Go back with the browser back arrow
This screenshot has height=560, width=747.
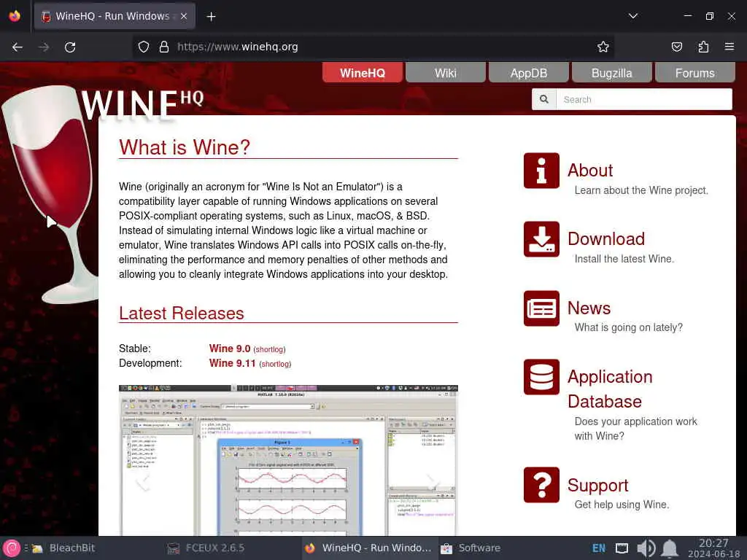pyautogui.click(x=18, y=47)
